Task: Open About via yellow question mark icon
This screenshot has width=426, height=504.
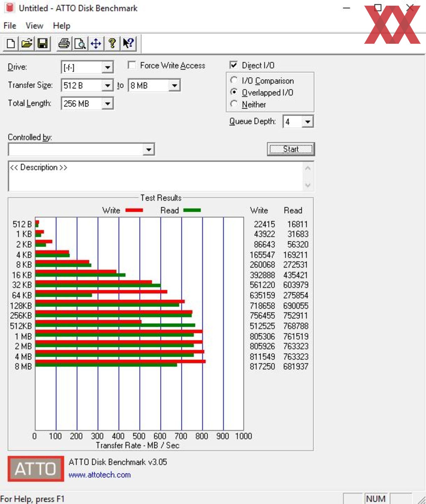Action: tap(112, 44)
